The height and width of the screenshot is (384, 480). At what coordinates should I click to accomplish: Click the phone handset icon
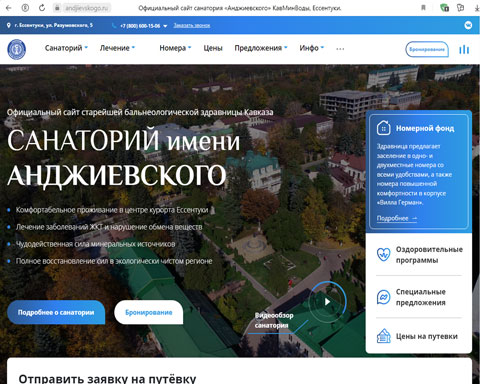tap(114, 25)
